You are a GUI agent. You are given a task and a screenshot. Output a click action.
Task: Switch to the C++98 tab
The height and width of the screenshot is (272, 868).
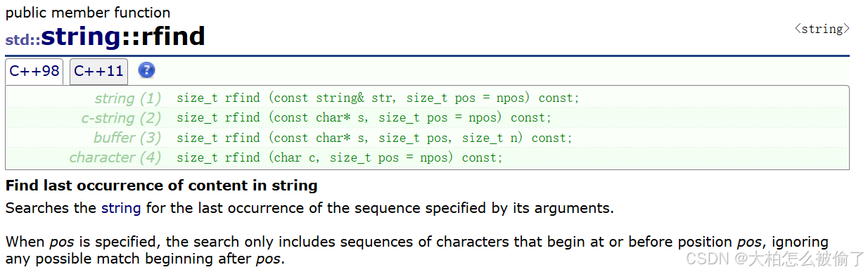(x=34, y=71)
